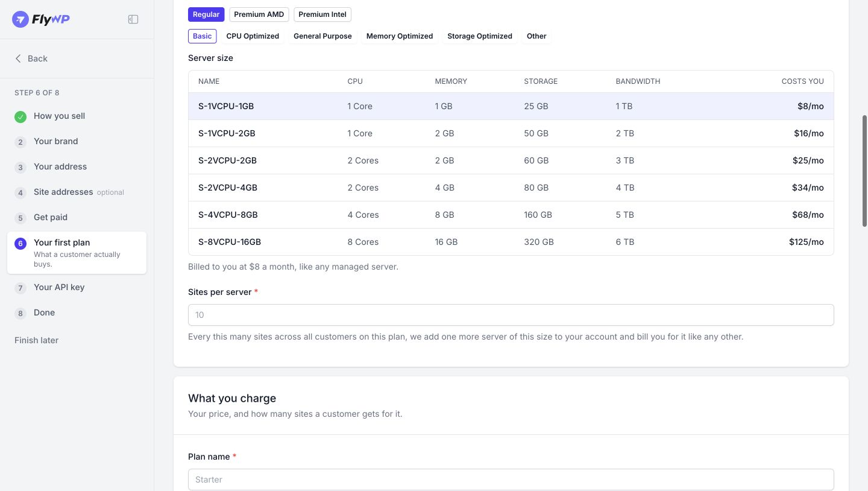868x491 pixels.
Task: Click step 3 number badge
Action: tap(20, 168)
